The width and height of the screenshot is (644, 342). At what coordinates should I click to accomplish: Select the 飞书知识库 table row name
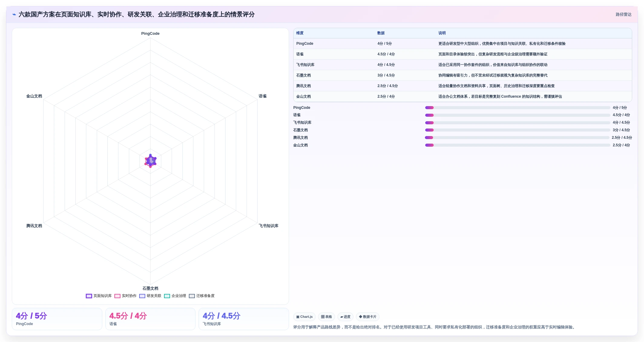305,65
